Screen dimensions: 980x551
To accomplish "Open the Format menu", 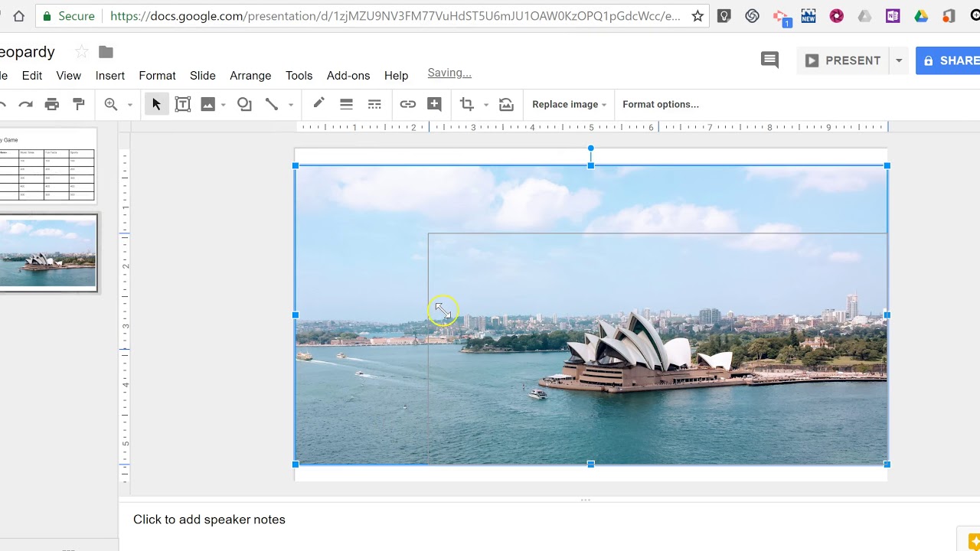I will 157,76.
